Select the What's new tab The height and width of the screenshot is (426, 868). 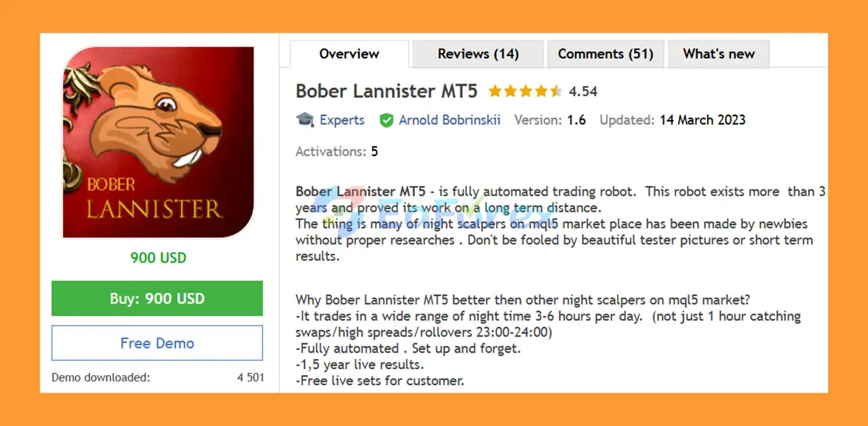click(719, 54)
